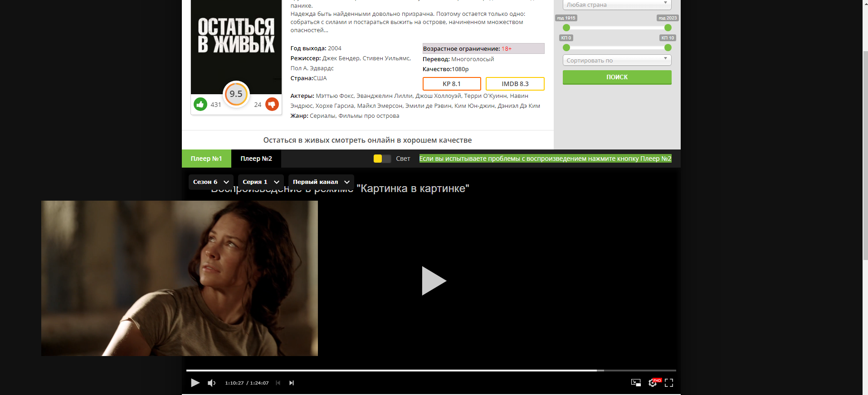This screenshot has height=395, width=868.
Task: Mute the player volume speaker icon
Action: pyautogui.click(x=211, y=383)
